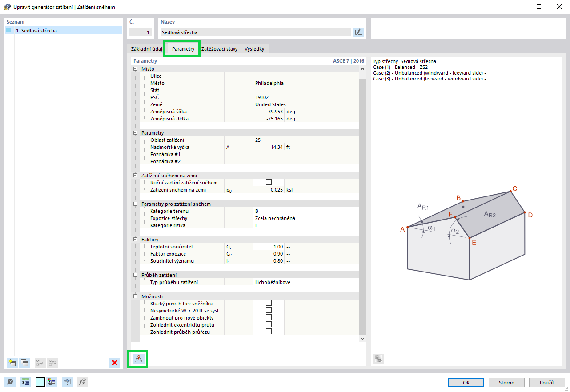
Task: Open the help question mark icon
Action: point(11,382)
